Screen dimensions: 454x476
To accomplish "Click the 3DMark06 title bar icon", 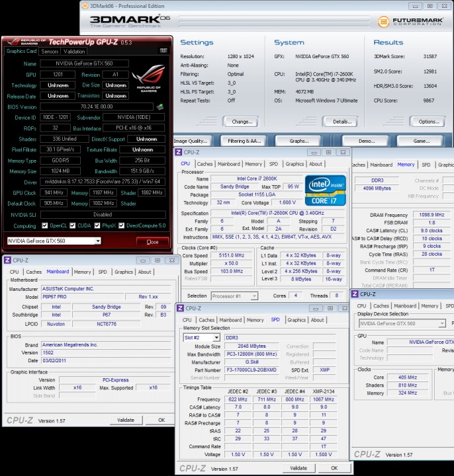I will (x=85, y=6).
